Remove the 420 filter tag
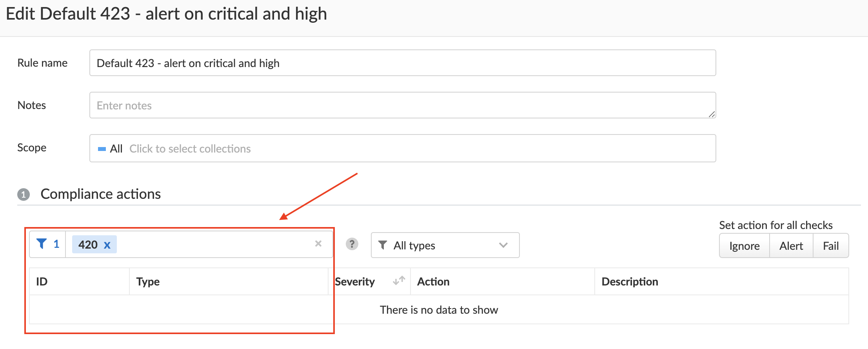The image size is (868, 349). [x=107, y=245]
